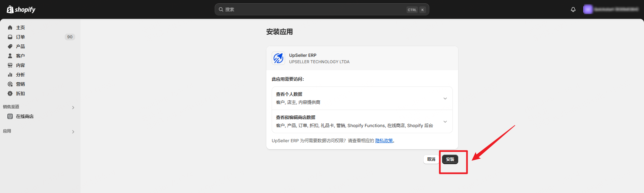Click UPSELLER TECHNOLOGY LTDA developer name

[x=319, y=62]
